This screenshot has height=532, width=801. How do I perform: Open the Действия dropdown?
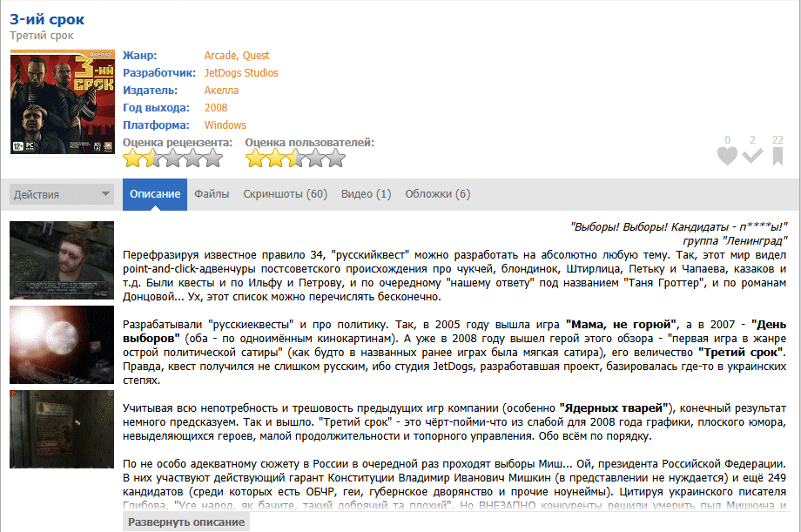pyautogui.click(x=61, y=194)
